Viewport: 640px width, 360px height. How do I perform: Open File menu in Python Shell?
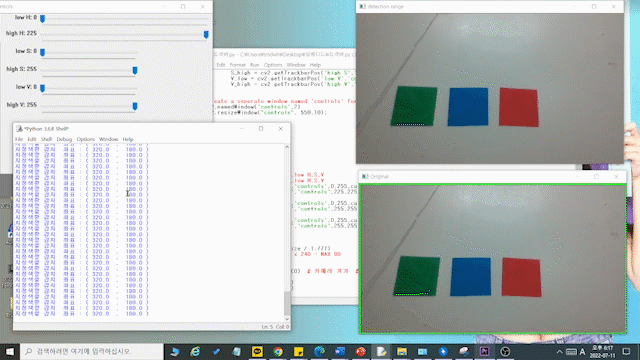coord(19,139)
